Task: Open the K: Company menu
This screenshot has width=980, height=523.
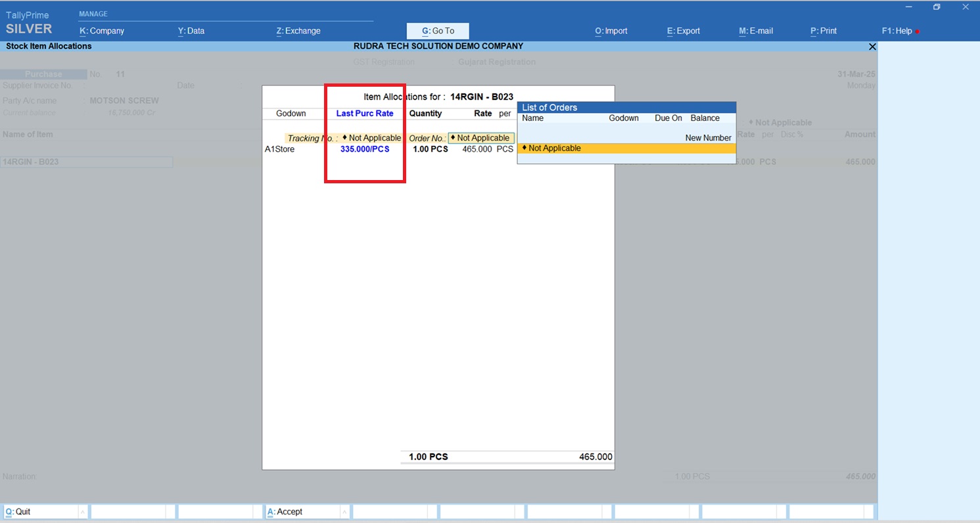Action: (x=102, y=31)
